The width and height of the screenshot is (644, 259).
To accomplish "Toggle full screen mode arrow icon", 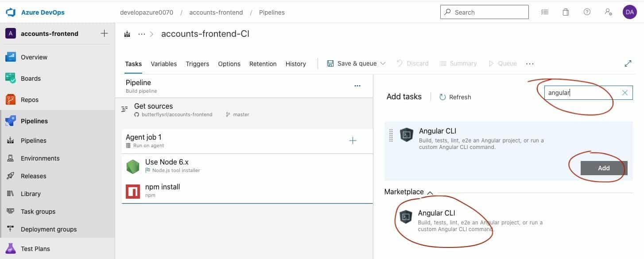I will pyautogui.click(x=628, y=63).
